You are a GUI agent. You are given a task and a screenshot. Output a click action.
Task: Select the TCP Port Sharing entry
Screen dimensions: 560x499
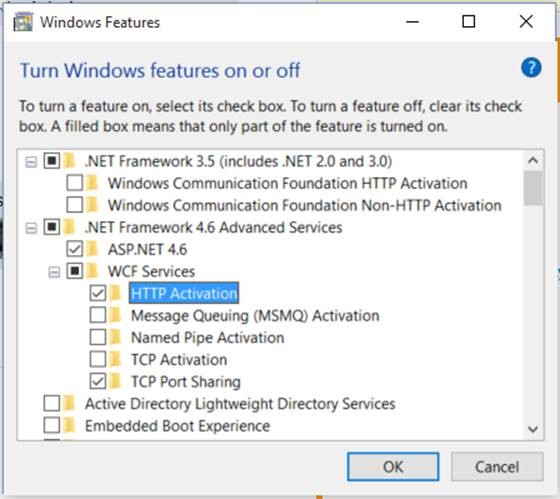(x=186, y=381)
